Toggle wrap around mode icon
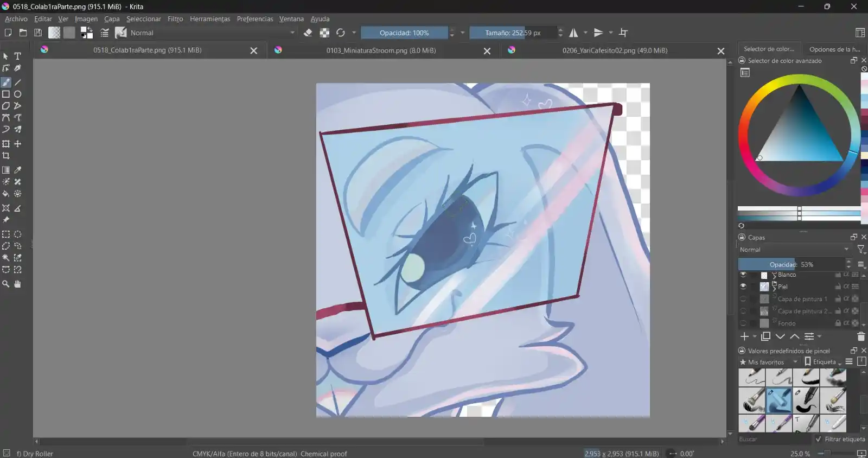The image size is (868, 458). coord(623,33)
